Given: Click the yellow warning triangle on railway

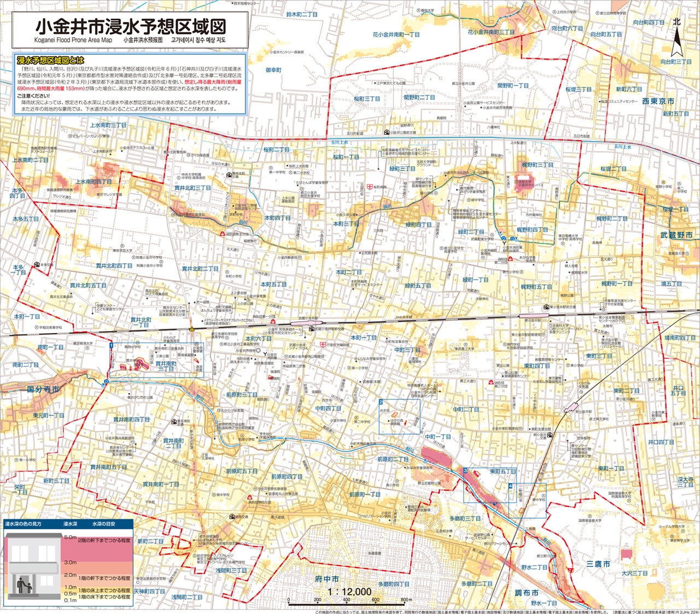Looking at the screenshot, I should point(192,329).
